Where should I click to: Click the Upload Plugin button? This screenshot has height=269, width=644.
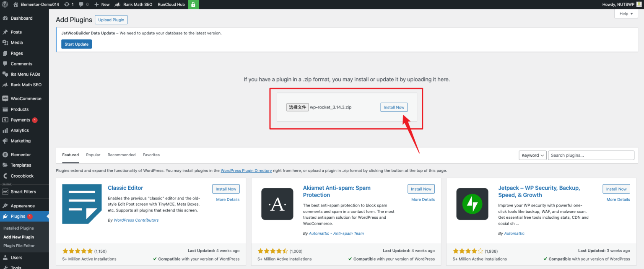pyautogui.click(x=111, y=20)
